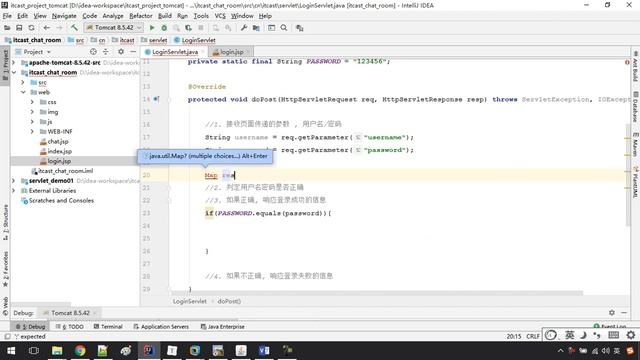640x360 pixels.
Task: Collapse all with the Project panel icon
Action: coord(106,52)
